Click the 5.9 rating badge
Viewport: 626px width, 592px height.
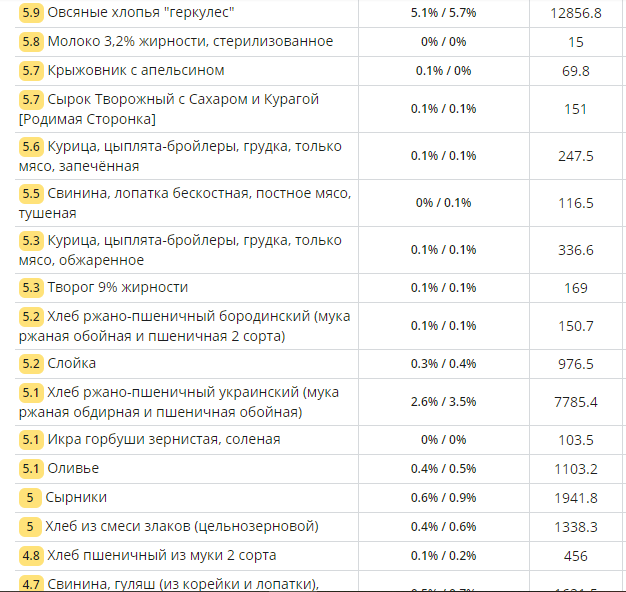(x=31, y=13)
